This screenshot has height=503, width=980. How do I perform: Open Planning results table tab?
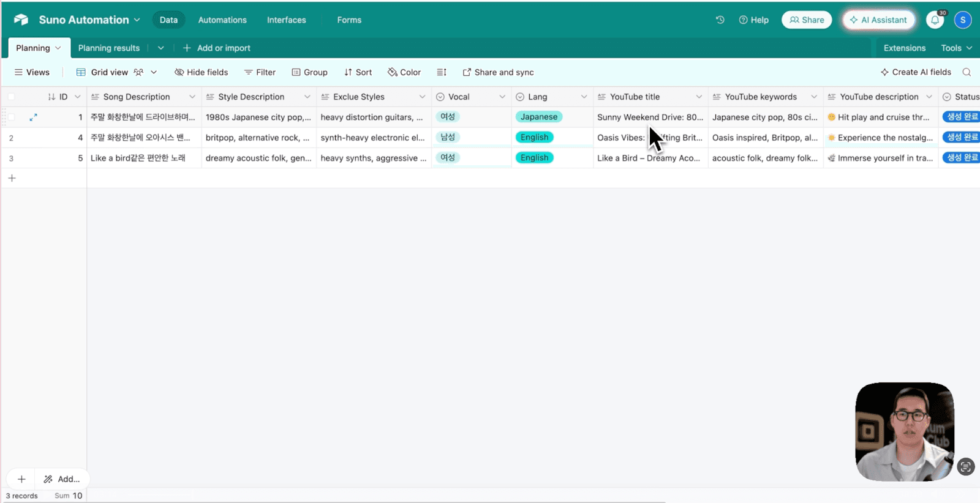(108, 48)
